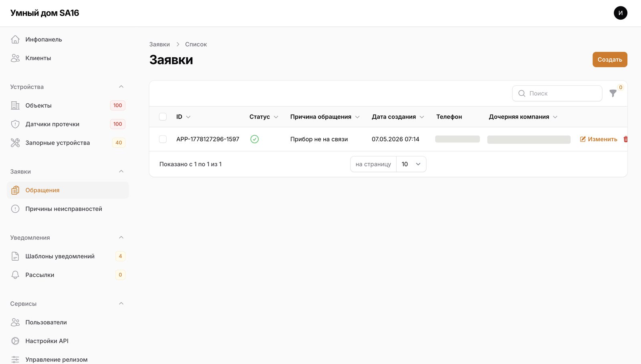Click Шаблоны уведомлений document icon

coord(15,256)
